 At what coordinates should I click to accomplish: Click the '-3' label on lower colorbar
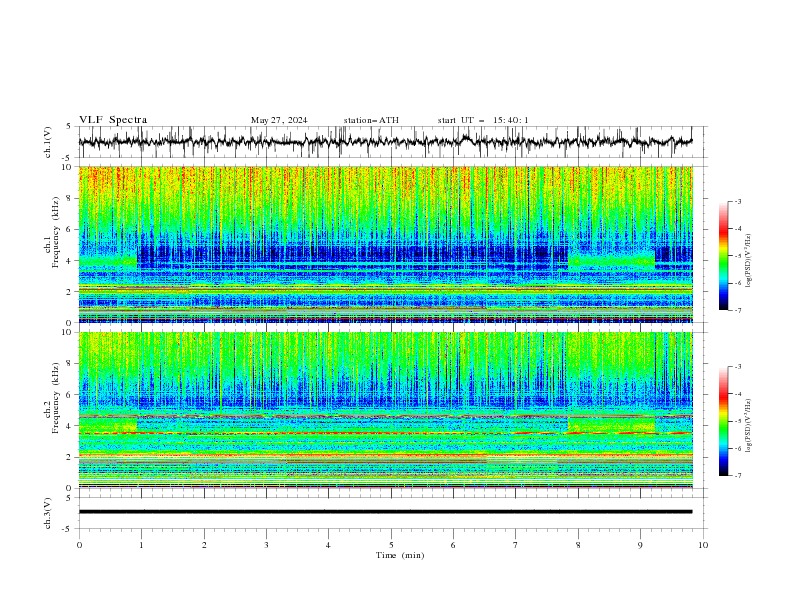tap(737, 367)
